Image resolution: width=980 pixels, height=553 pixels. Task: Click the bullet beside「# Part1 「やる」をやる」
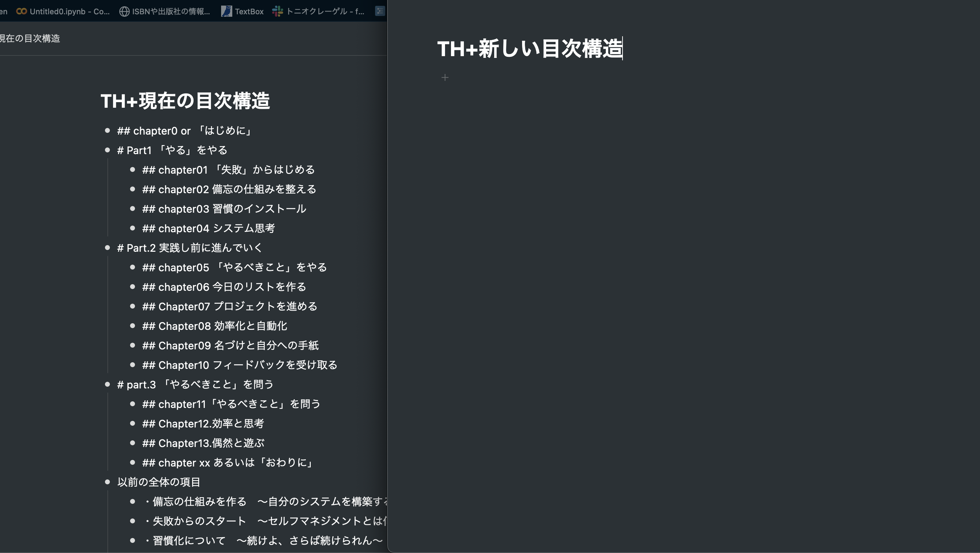(108, 150)
